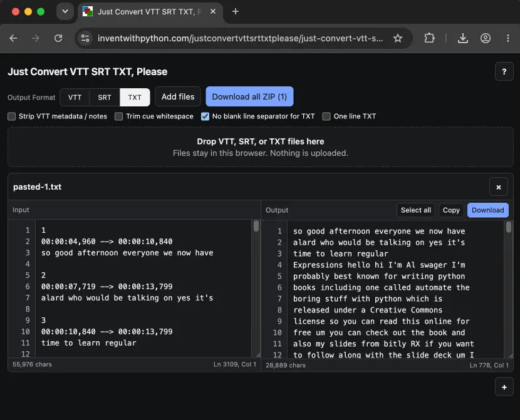
Task: Click the plus button at bottom right
Action: click(x=504, y=387)
